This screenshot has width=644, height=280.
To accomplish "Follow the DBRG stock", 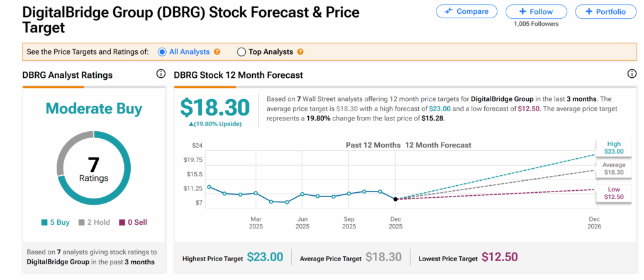I will 536,11.
